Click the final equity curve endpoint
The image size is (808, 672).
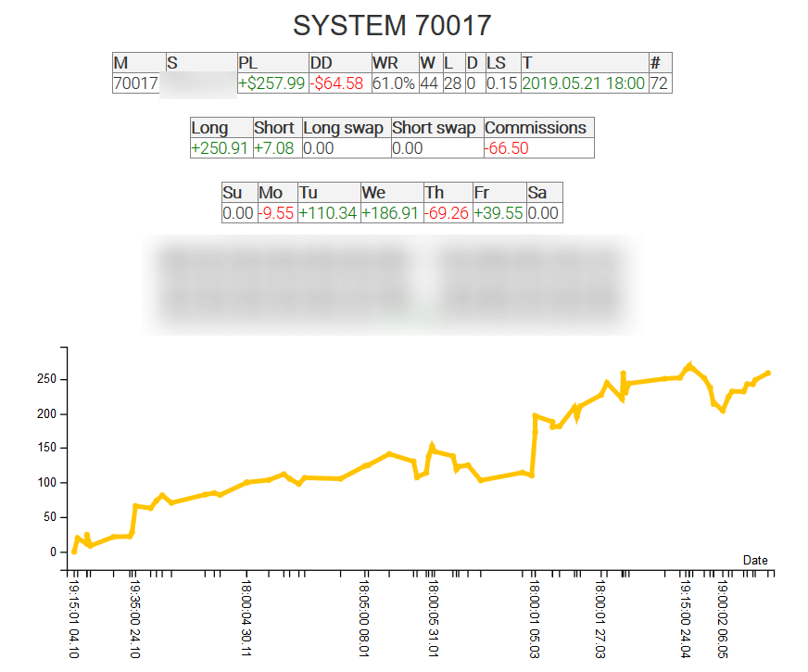click(768, 374)
